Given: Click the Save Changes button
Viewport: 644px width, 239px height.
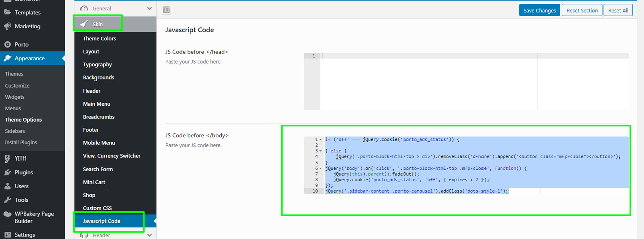Looking at the screenshot, I should click(x=539, y=10).
